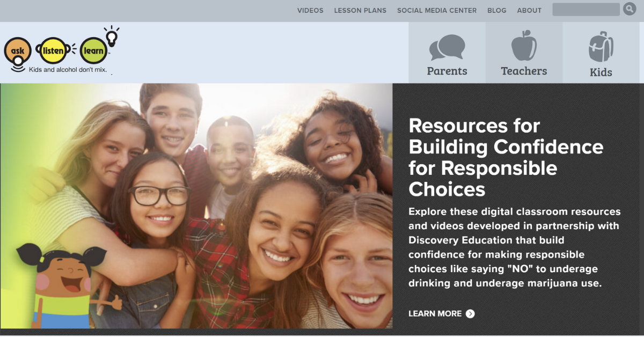Click the 'Resources for Building Confidence' headline
The width and height of the screenshot is (644, 337).
tap(506, 157)
